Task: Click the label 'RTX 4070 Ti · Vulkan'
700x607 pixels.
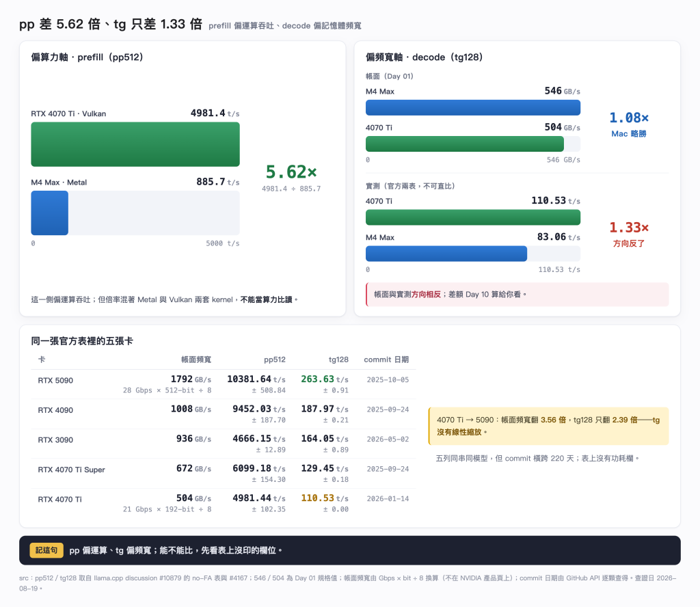Action: coord(68,113)
